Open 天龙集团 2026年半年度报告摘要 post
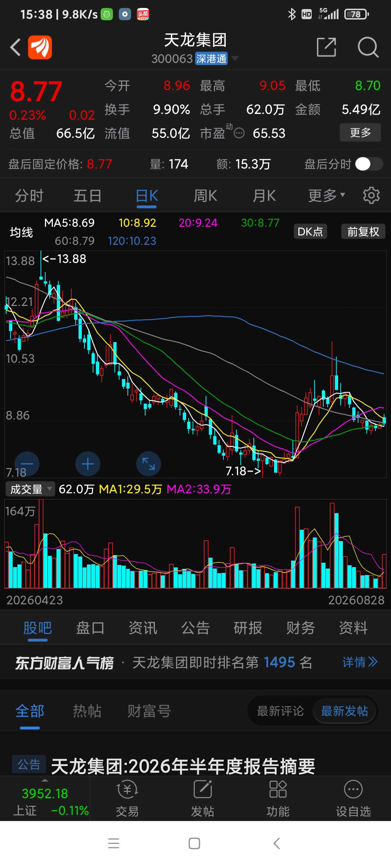 coord(183,766)
